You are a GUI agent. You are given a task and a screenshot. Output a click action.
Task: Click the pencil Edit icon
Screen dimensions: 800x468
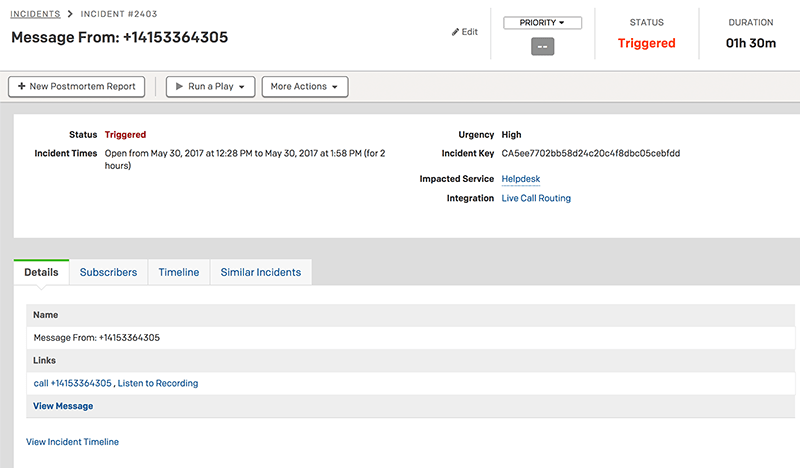(455, 32)
